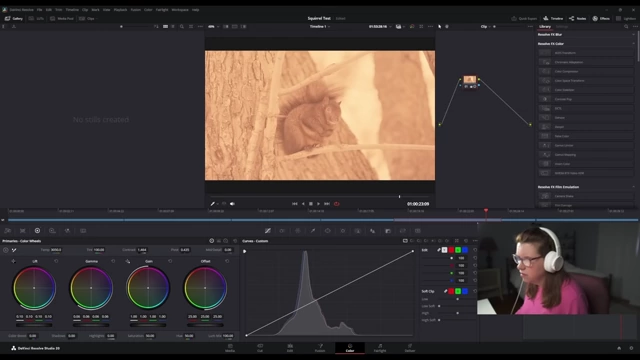The height and width of the screenshot is (360, 640).
Task: Open the File menu
Action: [40, 9]
